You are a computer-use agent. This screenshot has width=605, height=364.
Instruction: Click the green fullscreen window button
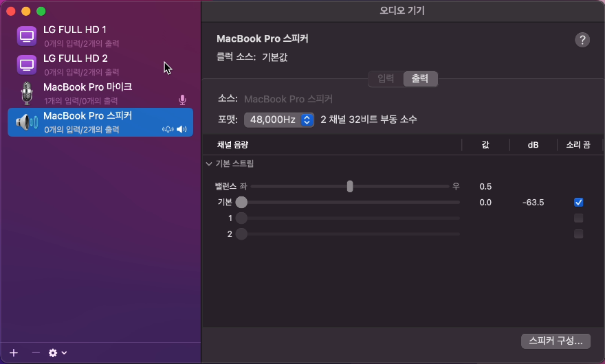(x=41, y=11)
